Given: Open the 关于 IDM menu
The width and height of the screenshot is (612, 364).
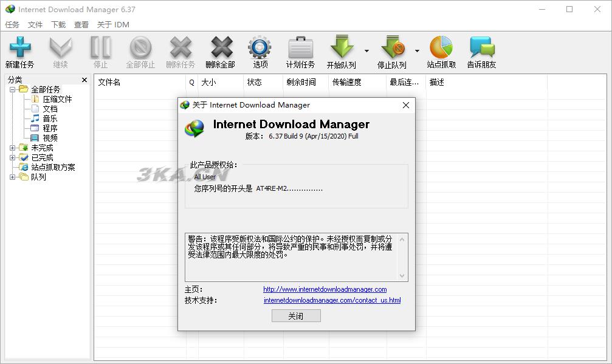Looking at the screenshot, I should 113,24.
